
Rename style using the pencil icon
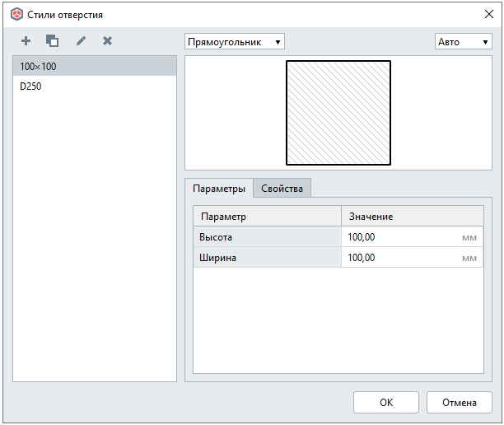click(81, 40)
